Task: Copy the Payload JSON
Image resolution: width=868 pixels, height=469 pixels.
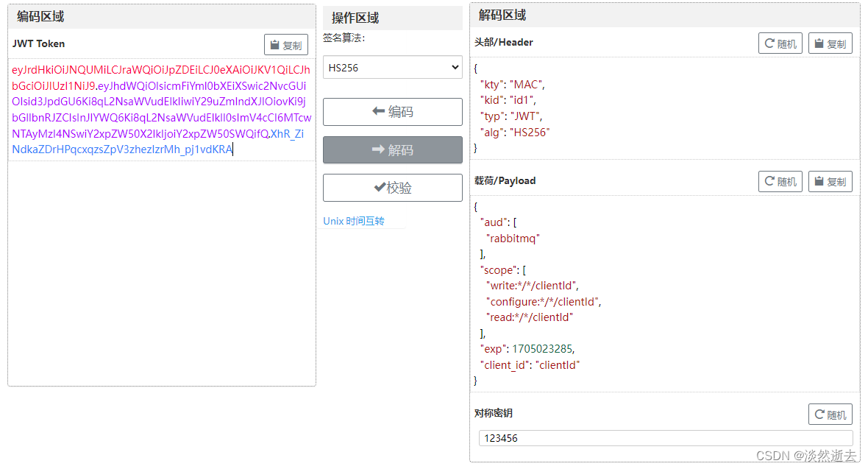Action: tap(830, 181)
